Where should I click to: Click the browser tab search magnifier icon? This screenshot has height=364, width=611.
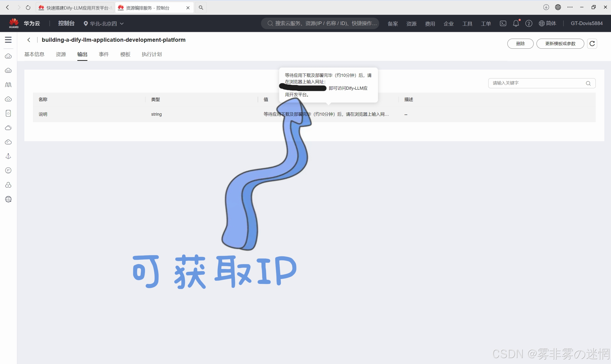click(x=201, y=8)
